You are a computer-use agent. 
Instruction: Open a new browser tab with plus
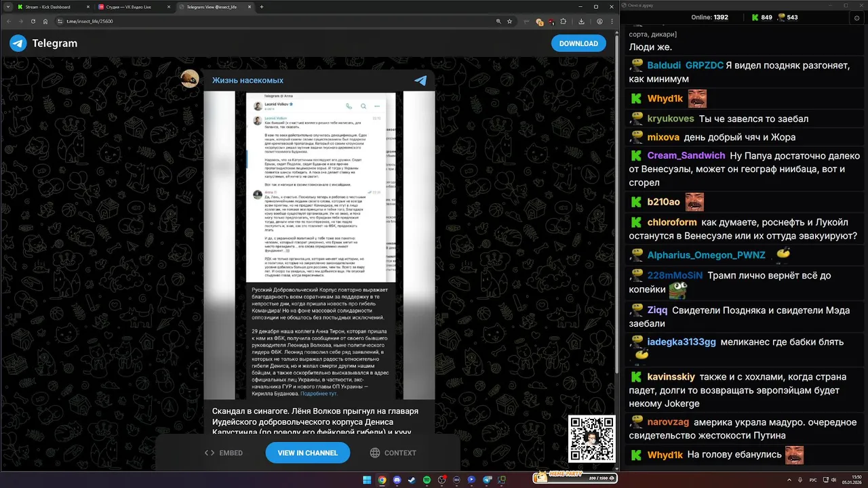tap(262, 7)
